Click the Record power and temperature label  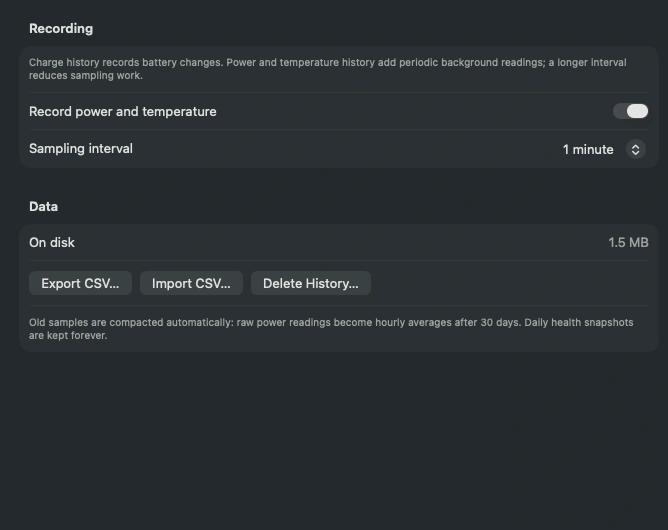123,112
